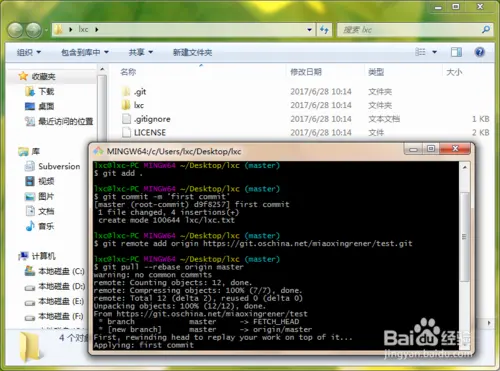Expand the arrow after lxc in address bar

tap(97, 30)
